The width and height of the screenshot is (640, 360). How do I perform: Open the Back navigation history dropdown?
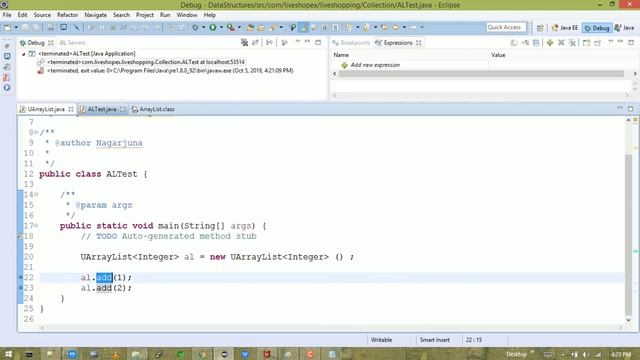404,27
